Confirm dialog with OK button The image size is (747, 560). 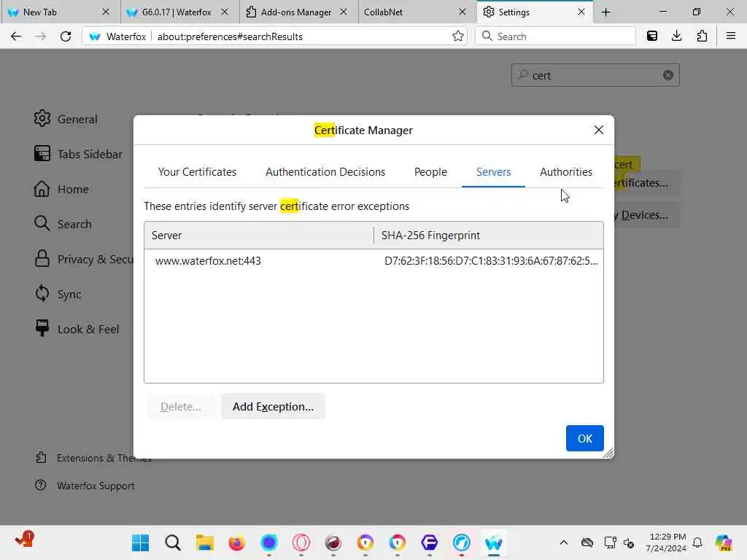pyautogui.click(x=585, y=438)
